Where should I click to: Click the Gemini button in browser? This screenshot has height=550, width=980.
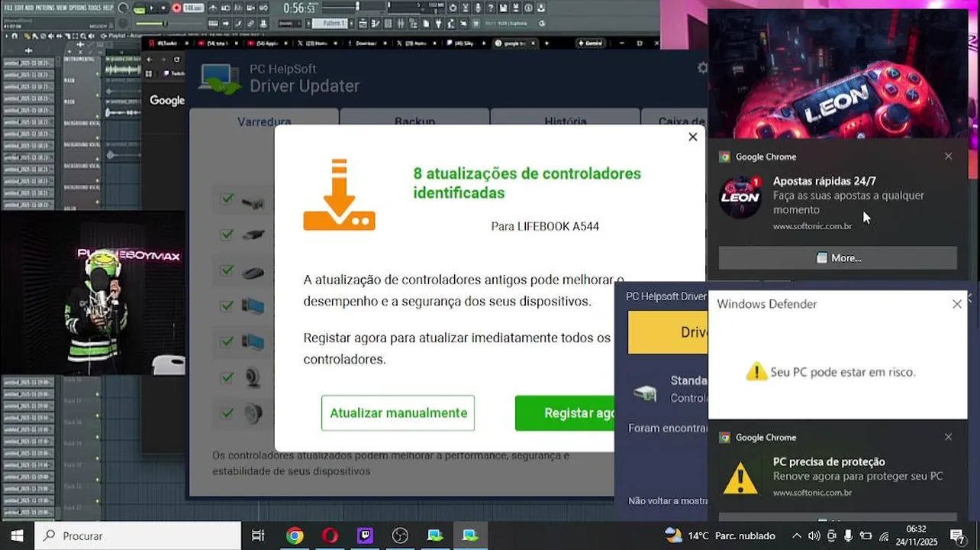[591, 44]
